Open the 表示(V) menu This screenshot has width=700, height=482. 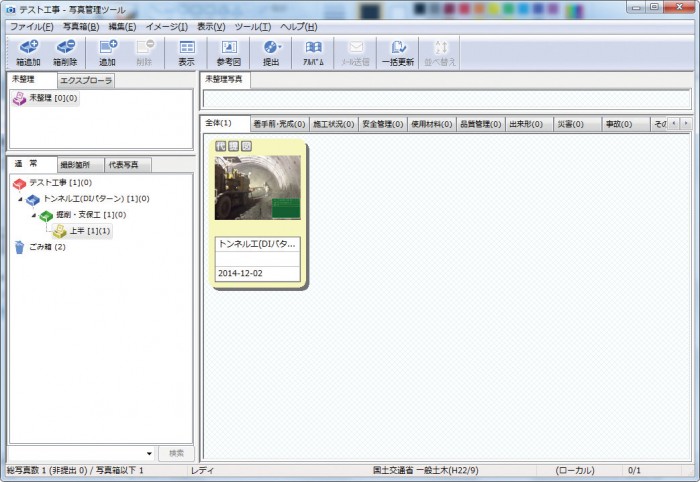pos(211,27)
